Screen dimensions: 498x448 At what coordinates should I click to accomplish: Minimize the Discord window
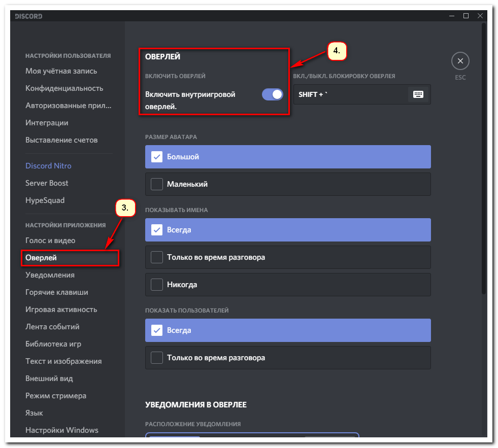[452, 16]
